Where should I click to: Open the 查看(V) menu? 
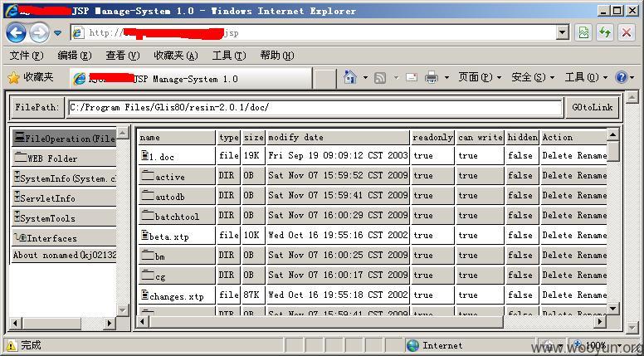(122, 56)
